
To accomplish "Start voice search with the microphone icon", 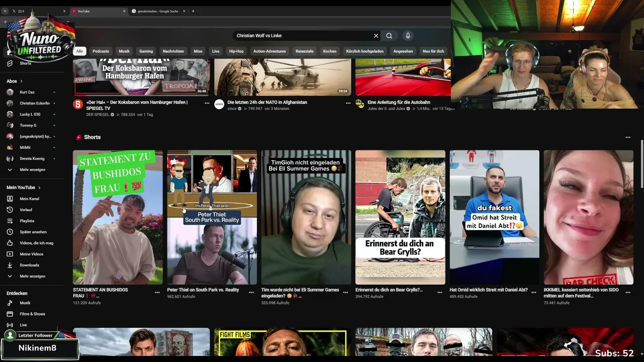I will (408, 36).
